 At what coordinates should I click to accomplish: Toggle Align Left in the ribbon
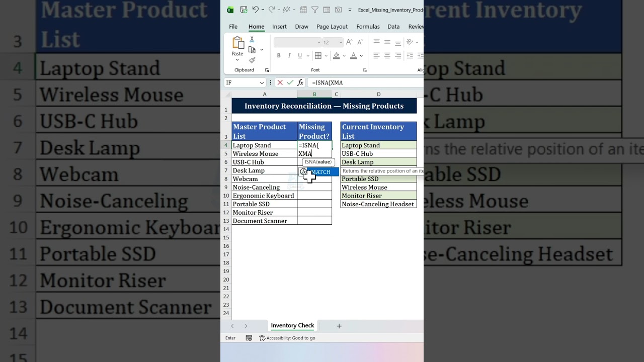(x=377, y=55)
